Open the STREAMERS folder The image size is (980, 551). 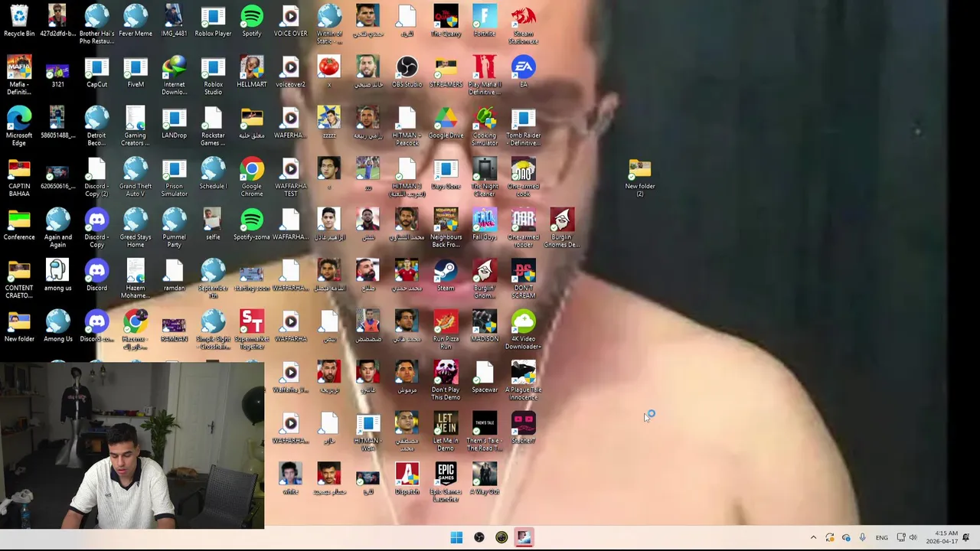(x=446, y=73)
